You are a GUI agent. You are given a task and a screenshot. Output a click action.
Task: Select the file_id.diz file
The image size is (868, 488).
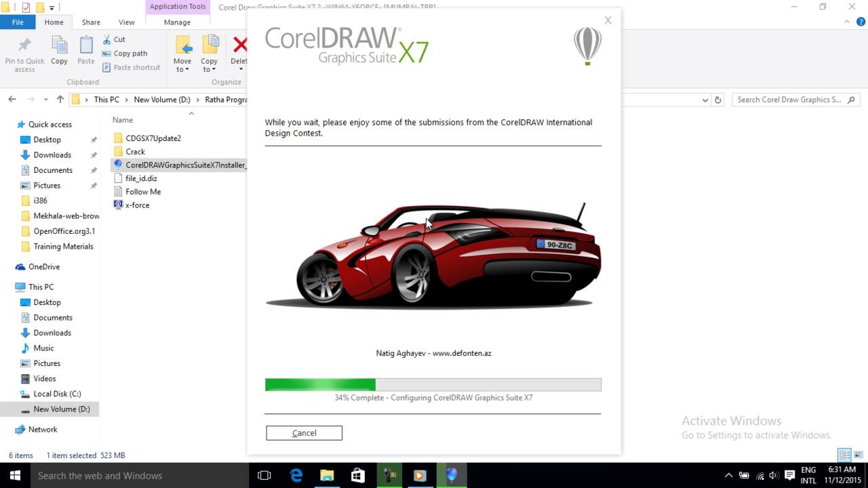pos(141,178)
